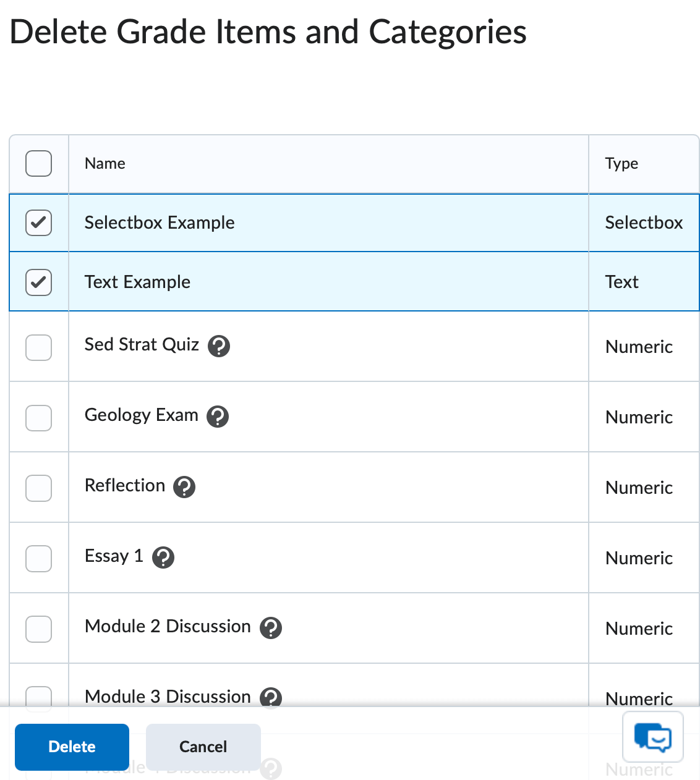The width and height of the screenshot is (700, 780).
Task: Click the Module 2 Discussion help icon
Action: [270, 629]
